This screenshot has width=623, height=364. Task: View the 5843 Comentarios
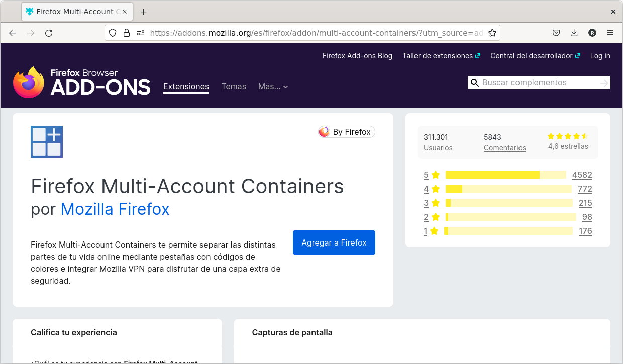click(504, 142)
